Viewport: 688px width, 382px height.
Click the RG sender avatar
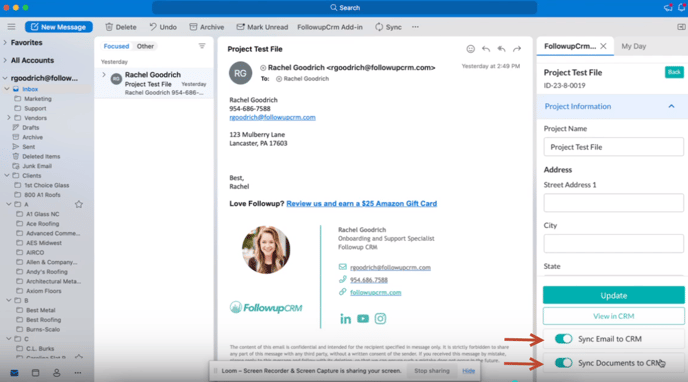tap(240, 73)
